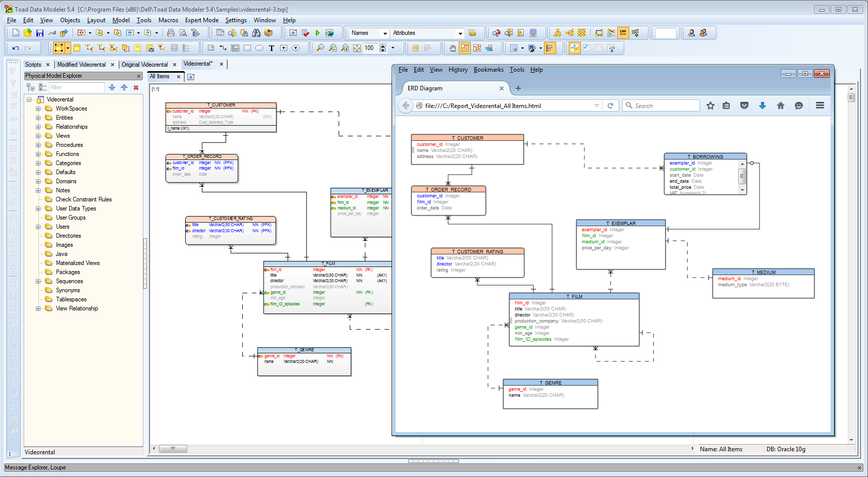Click the zoom percentage stepper up arrow
Screen dimensions: 868x477
tap(383, 46)
